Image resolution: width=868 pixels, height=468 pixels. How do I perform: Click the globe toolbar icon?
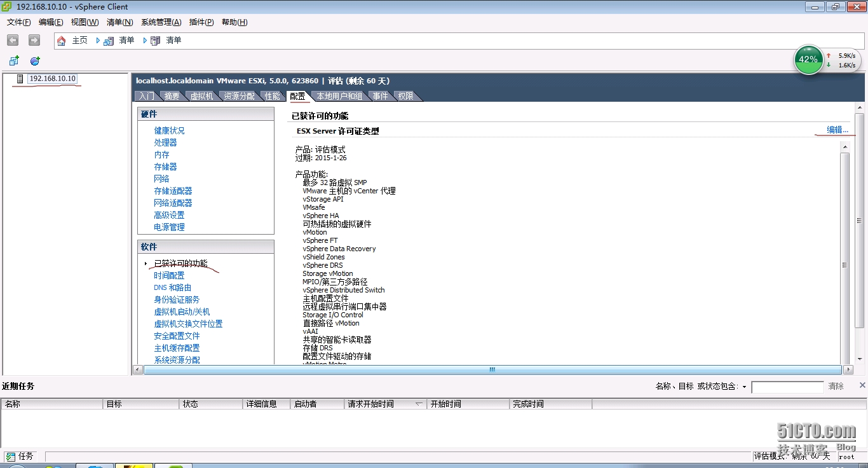(x=35, y=61)
